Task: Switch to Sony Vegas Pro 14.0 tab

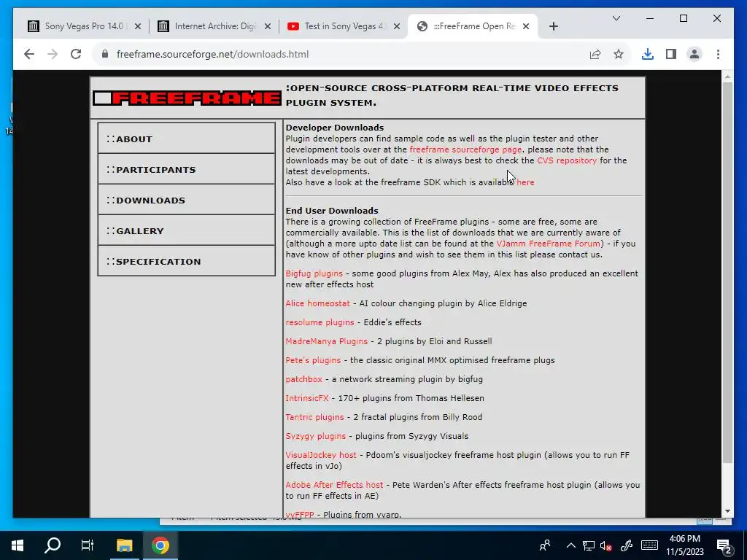Action: tap(84, 26)
